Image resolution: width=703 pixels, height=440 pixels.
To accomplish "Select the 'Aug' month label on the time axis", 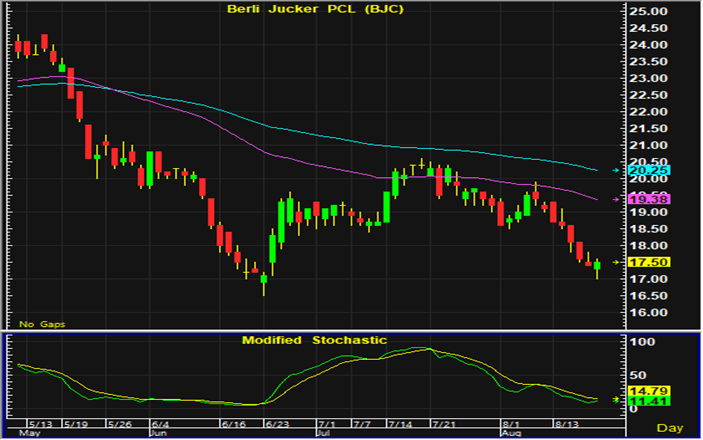I will click(510, 432).
